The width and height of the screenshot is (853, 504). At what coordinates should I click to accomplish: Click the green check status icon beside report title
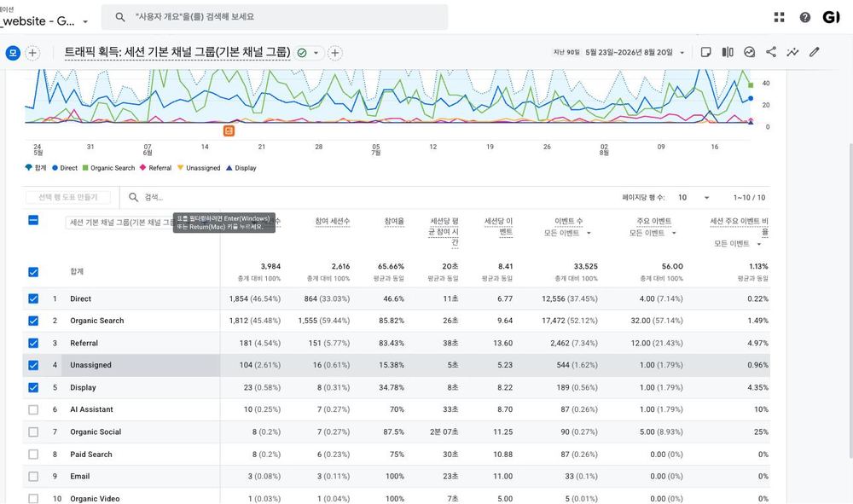point(302,53)
